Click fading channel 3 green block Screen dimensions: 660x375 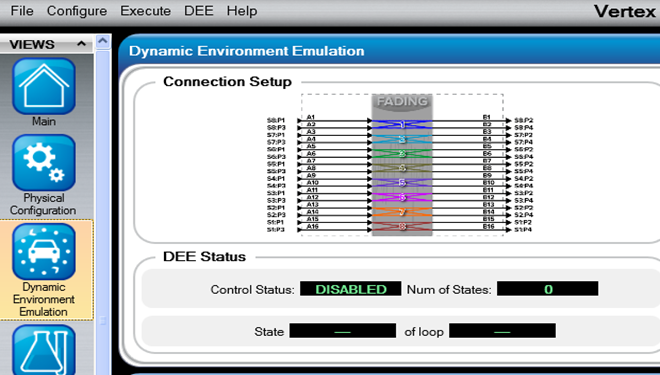[402, 154]
